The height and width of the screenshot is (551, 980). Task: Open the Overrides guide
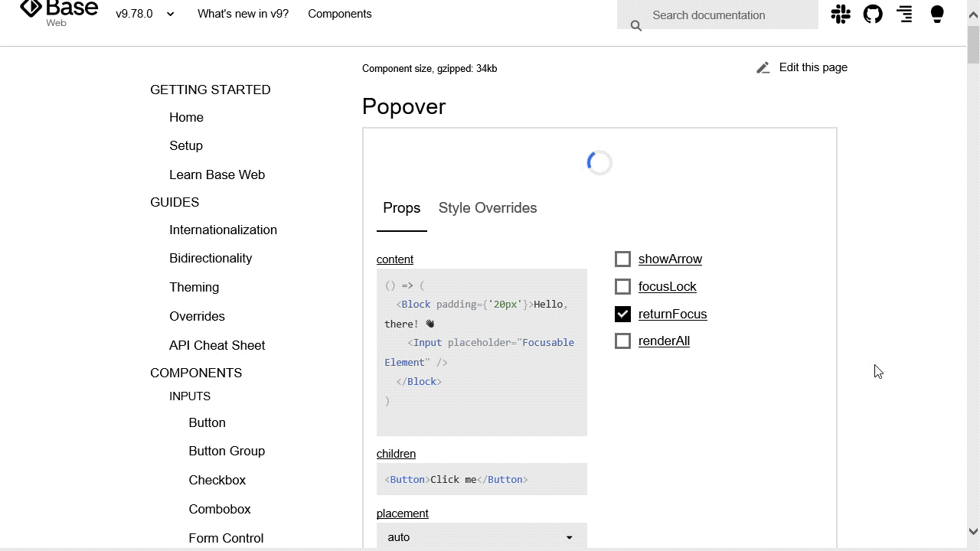197,316
